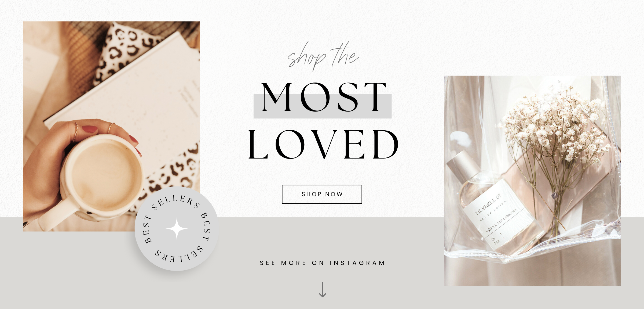This screenshot has height=309, width=644.
Task: Click the LOVED heading word
Action: tap(323, 144)
